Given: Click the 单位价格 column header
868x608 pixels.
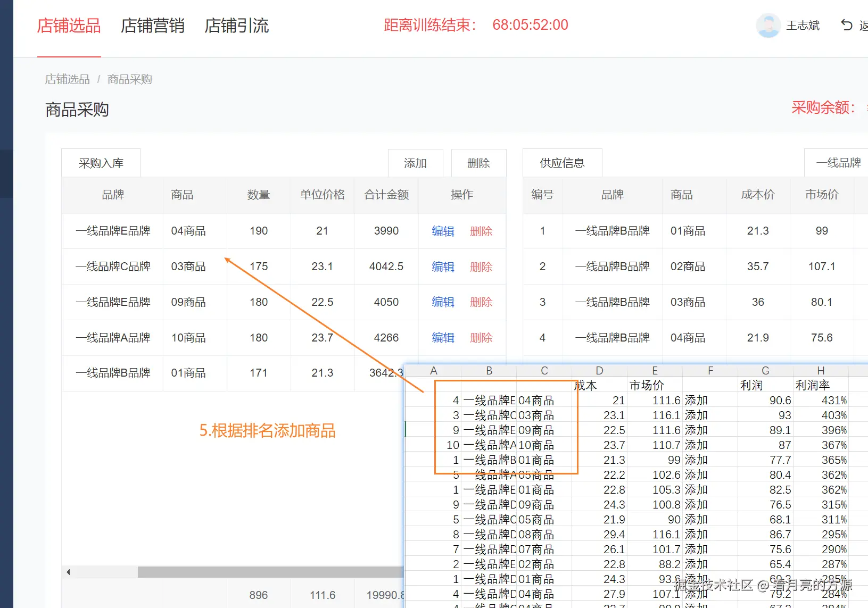Looking at the screenshot, I should pyautogui.click(x=323, y=195).
